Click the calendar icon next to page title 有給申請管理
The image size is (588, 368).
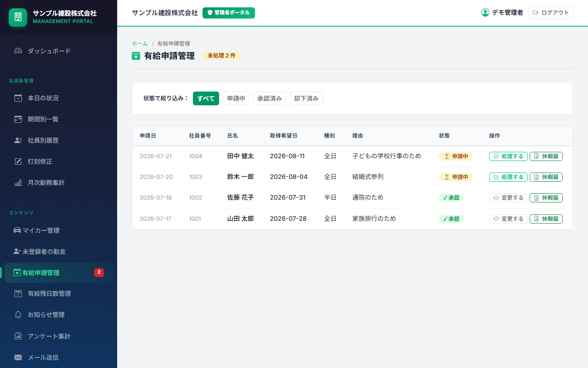click(x=136, y=56)
